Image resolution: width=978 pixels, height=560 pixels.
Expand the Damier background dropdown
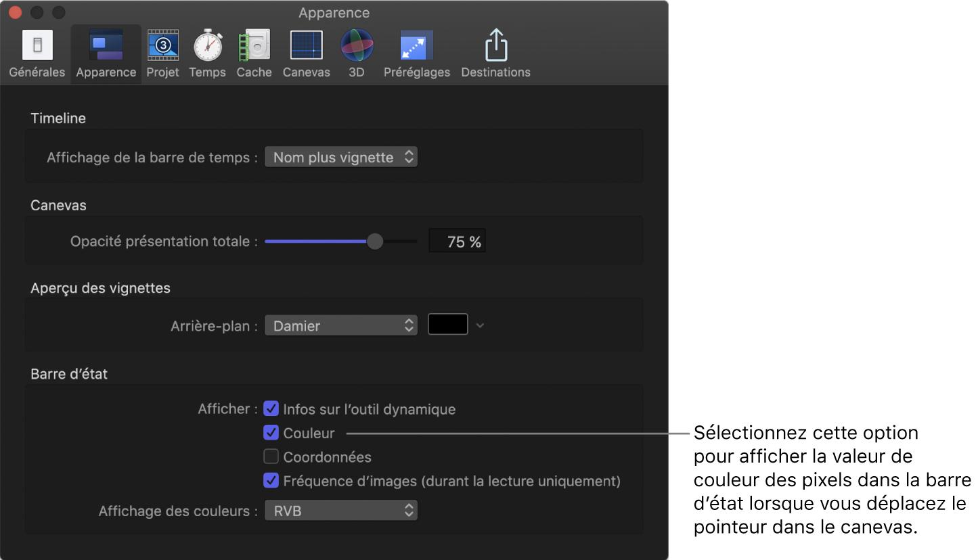coord(341,325)
